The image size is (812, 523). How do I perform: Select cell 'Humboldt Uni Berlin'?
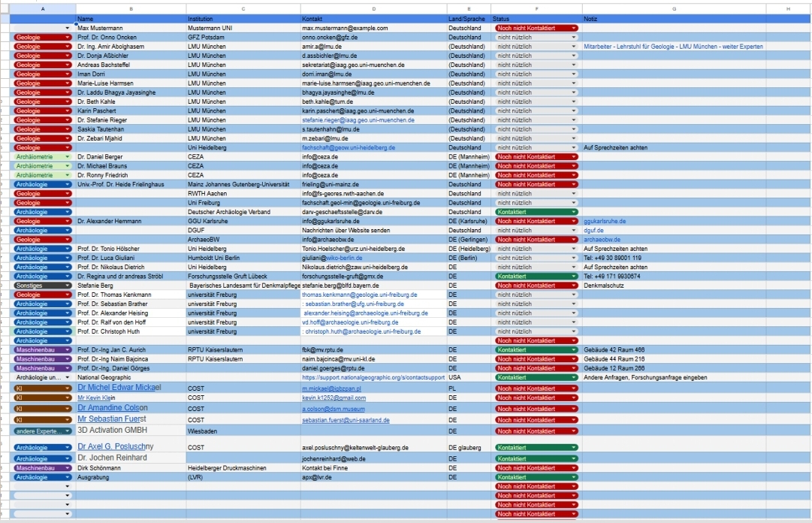tap(243, 258)
